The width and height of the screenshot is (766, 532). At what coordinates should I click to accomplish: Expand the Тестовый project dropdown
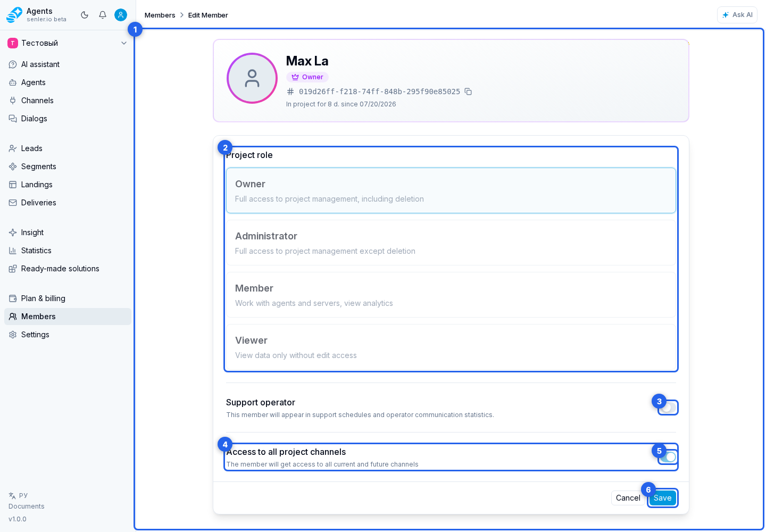68,43
